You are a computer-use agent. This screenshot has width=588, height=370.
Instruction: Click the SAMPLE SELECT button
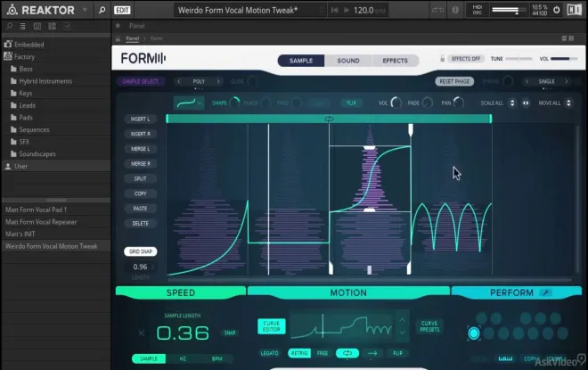click(x=140, y=81)
